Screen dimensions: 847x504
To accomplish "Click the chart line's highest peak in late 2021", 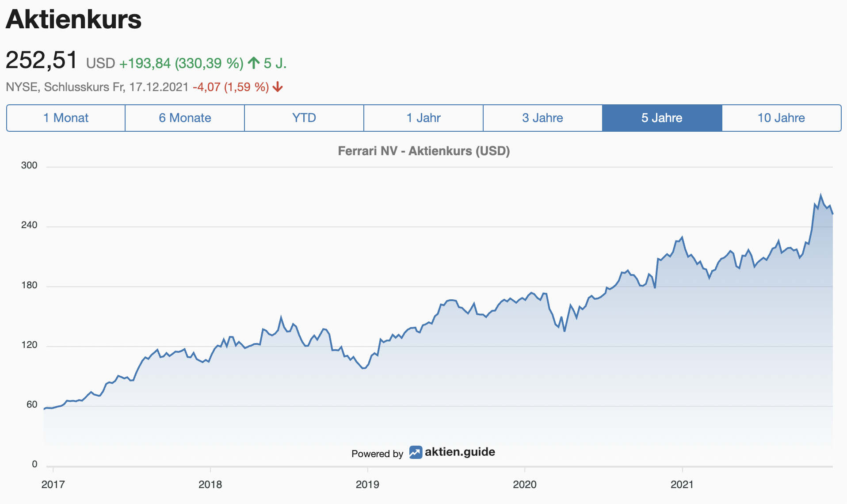I will tap(821, 195).
